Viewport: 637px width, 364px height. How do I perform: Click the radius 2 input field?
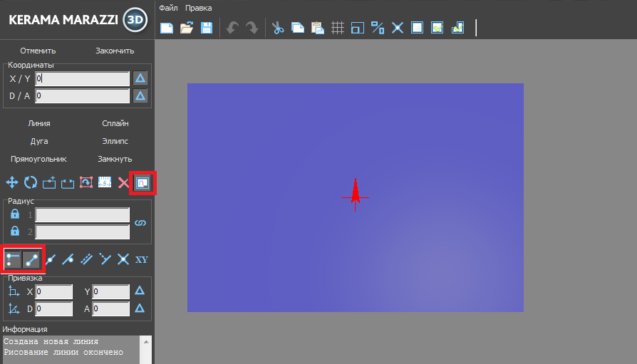click(83, 232)
